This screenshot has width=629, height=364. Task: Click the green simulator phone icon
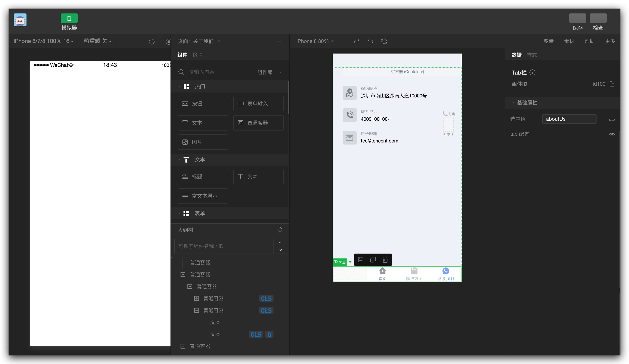[69, 18]
